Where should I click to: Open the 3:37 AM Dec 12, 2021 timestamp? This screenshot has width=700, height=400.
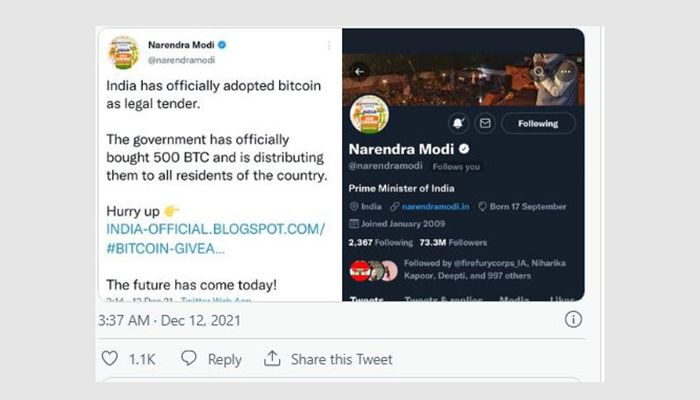(169, 321)
